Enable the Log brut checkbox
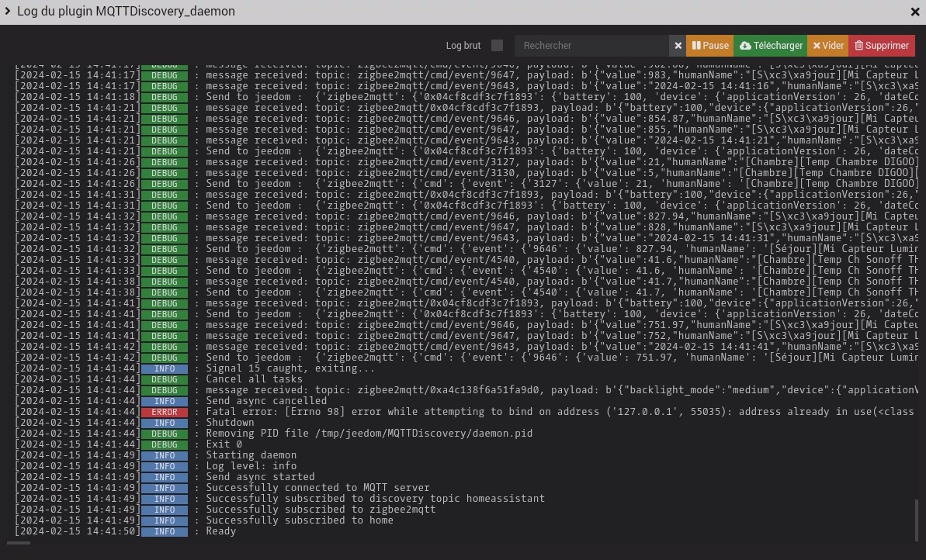The height and width of the screenshot is (560, 926). (498, 46)
